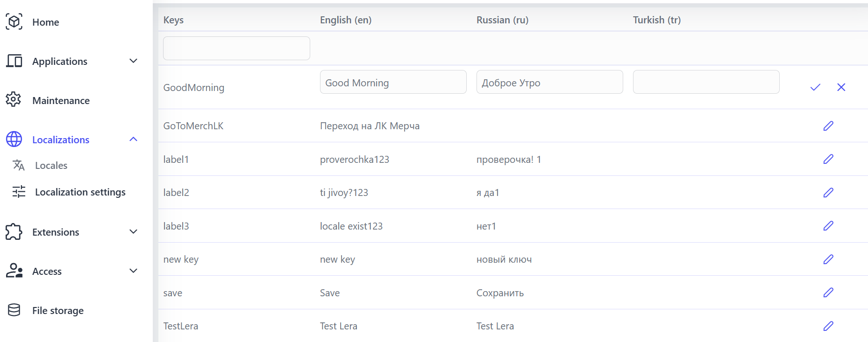The image size is (868, 342).
Task: Edit the GoToMerchLK row pencil icon
Action: point(828,126)
